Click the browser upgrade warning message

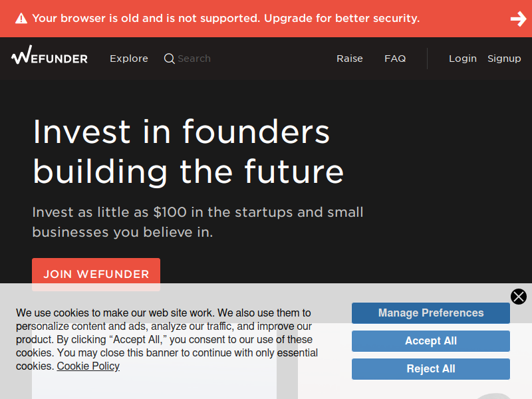(226, 19)
